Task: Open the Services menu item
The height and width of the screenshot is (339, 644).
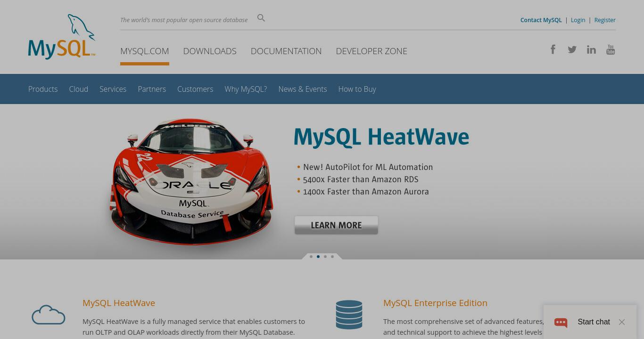Action: pyautogui.click(x=113, y=89)
